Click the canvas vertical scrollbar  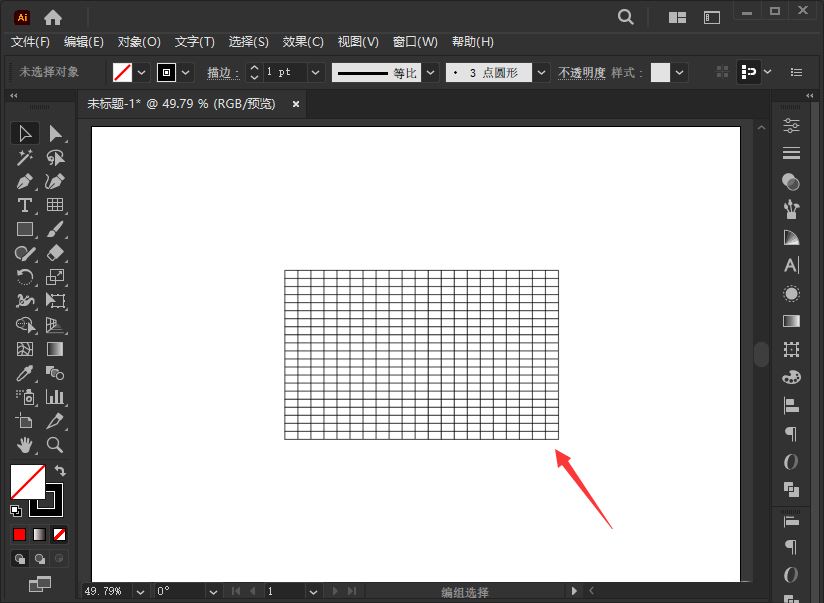pyautogui.click(x=761, y=353)
